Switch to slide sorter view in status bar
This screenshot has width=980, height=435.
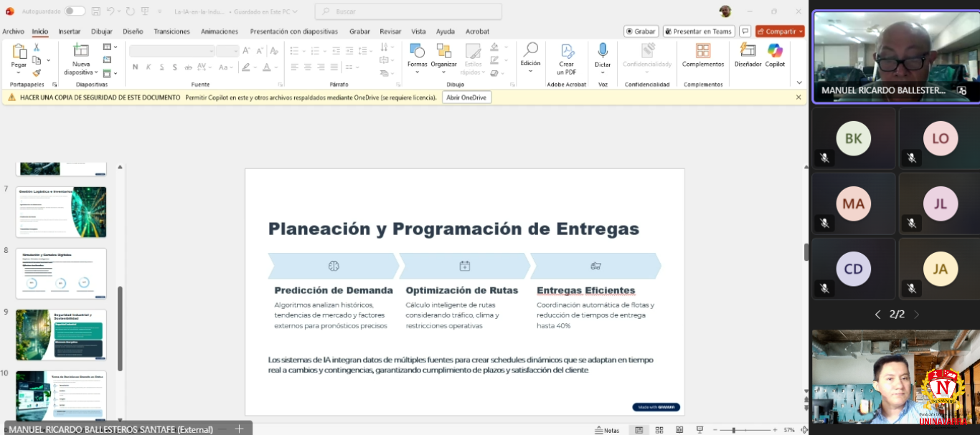[659, 430]
